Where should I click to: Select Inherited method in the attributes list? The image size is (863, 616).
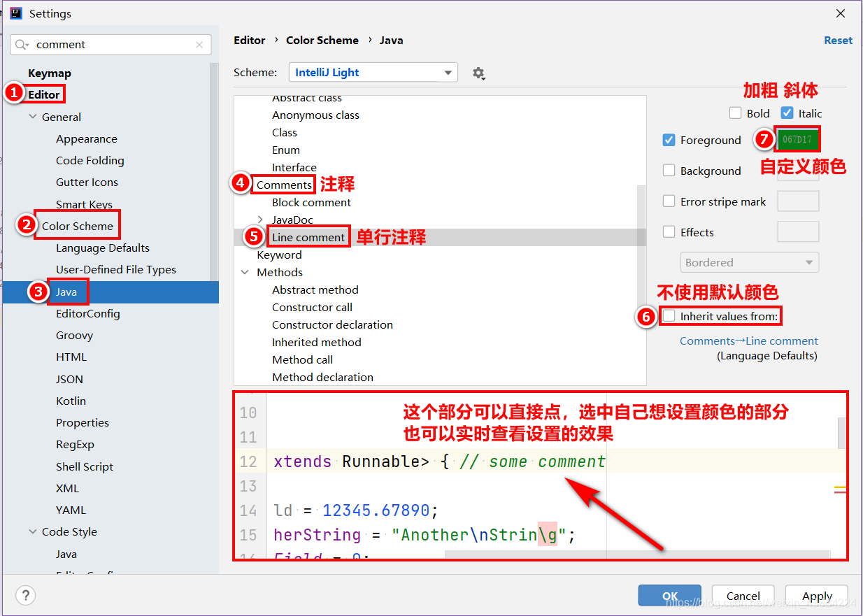coord(317,342)
